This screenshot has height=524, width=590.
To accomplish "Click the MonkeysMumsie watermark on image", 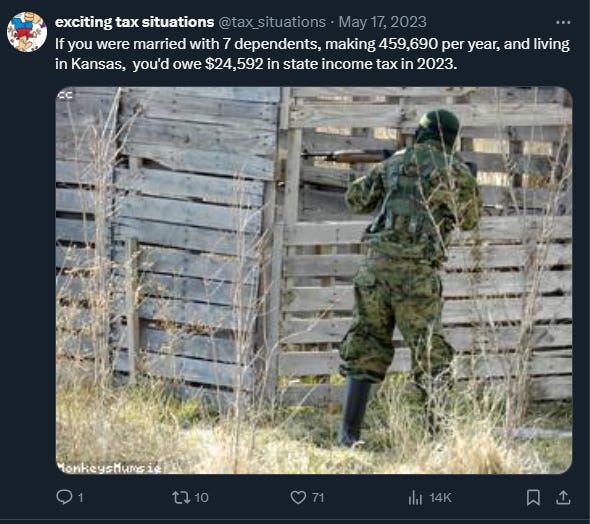I will click(x=109, y=468).
